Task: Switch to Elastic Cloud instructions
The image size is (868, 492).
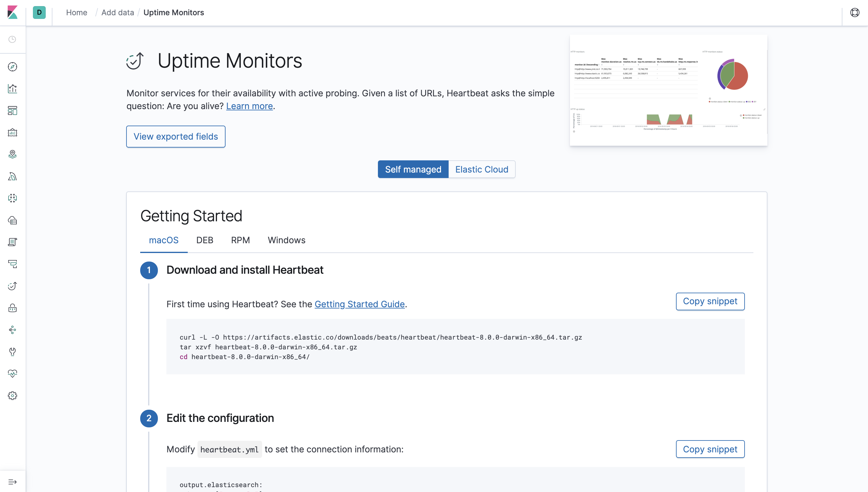Action: click(481, 169)
